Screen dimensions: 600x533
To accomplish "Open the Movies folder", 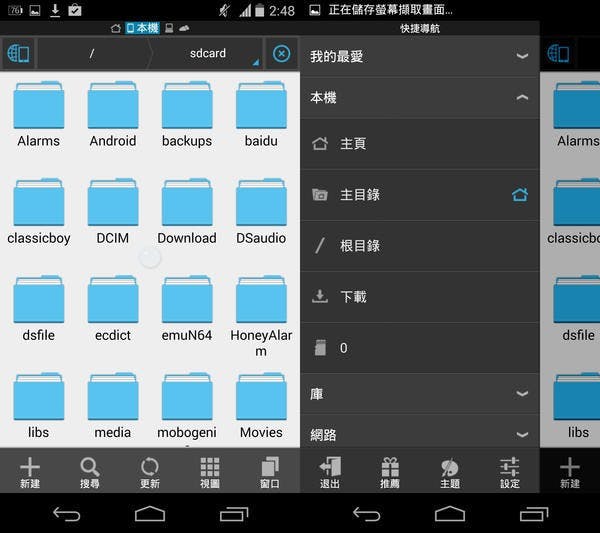I will pos(261,406).
